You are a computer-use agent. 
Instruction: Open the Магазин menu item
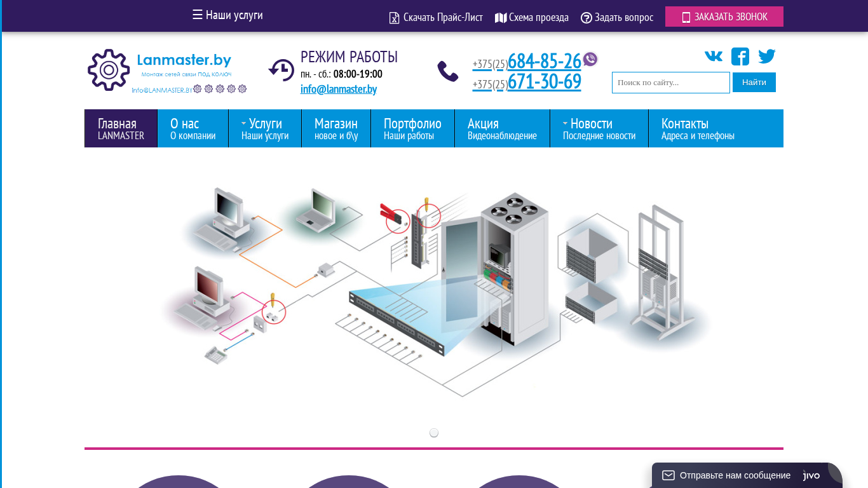pyautogui.click(x=336, y=128)
